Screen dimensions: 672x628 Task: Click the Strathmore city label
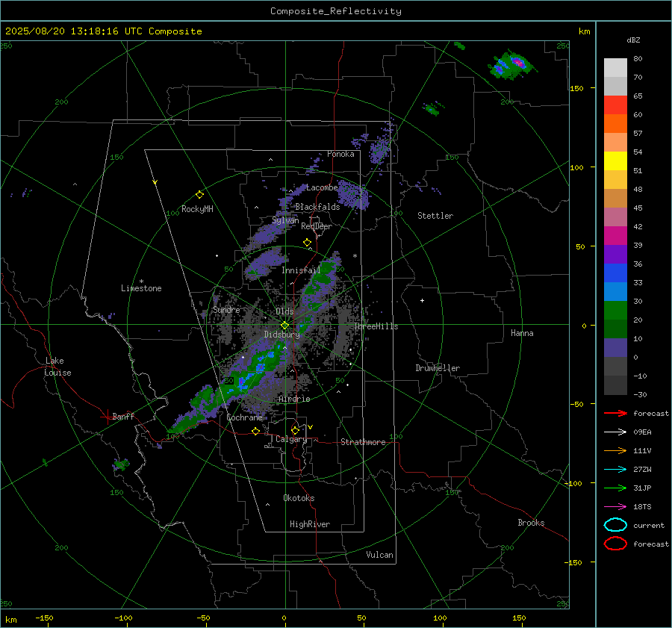point(363,442)
